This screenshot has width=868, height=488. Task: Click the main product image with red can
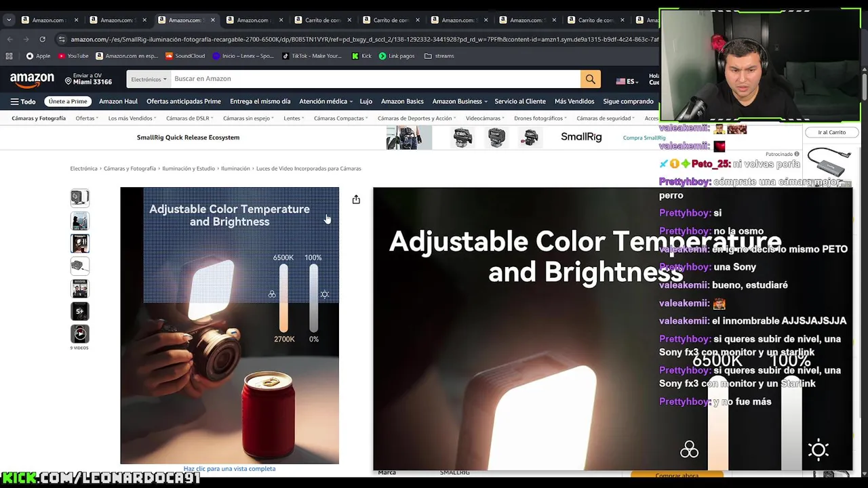point(229,325)
